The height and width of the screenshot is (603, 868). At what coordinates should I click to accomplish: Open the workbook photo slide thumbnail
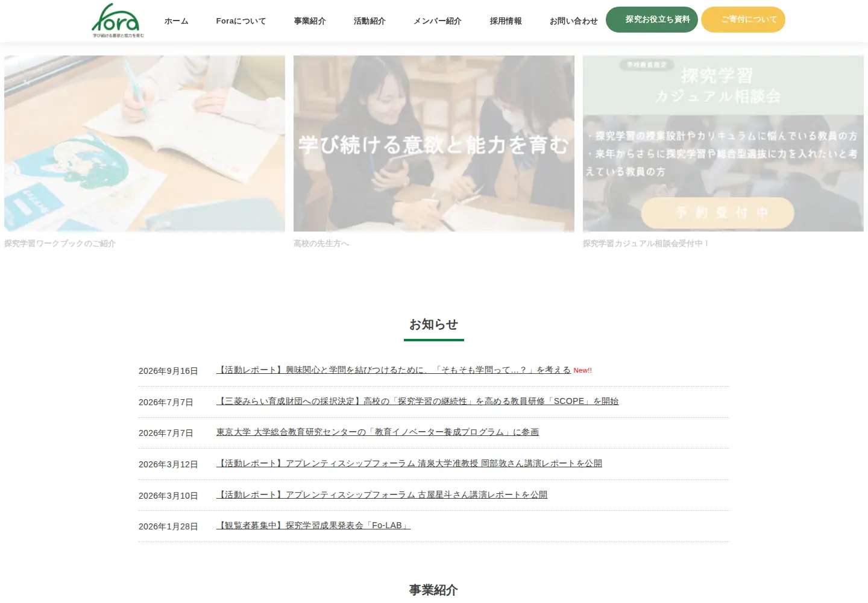145,144
